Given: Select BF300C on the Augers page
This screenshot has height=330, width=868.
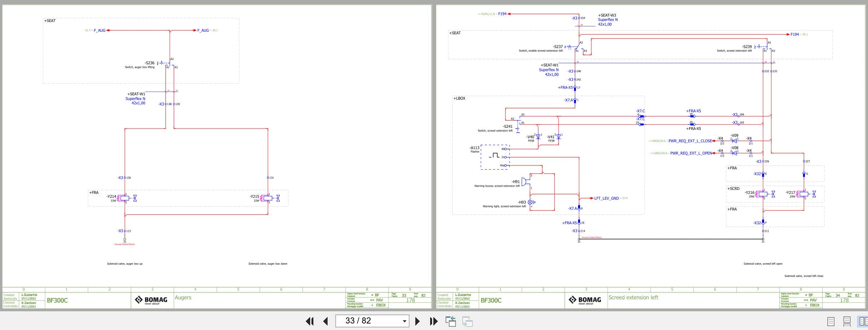Looking at the screenshot, I should [x=57, y=300].
